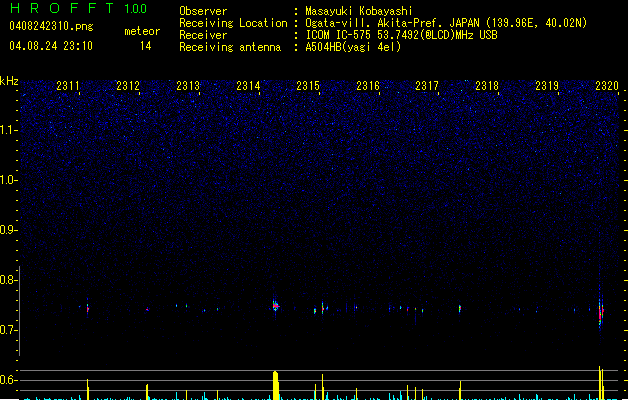The height and width of the screenshot is (400, 629).
Task: Click the meteor count value 14
Action: click(x=146, y=46)
